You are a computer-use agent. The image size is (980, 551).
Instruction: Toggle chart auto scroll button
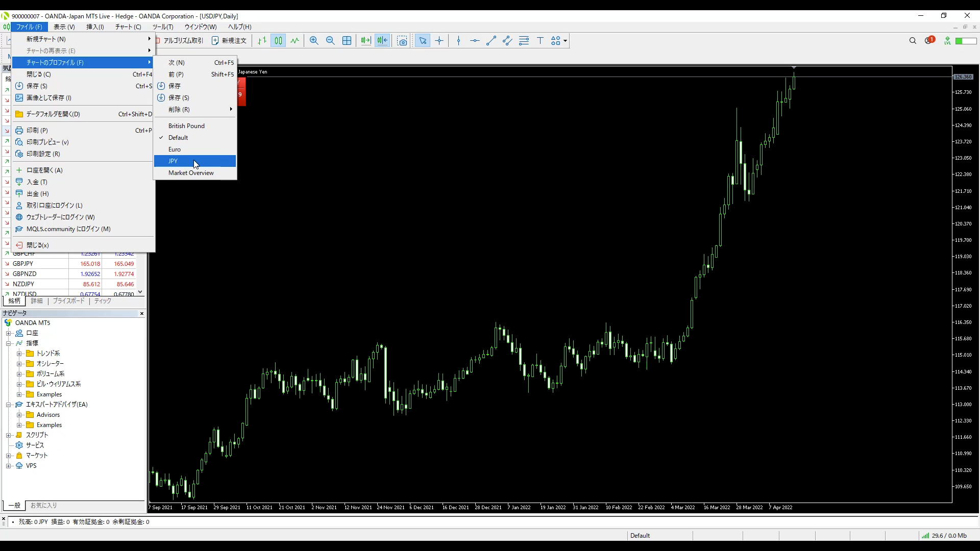pyautogui.click(x=365, y=41)
